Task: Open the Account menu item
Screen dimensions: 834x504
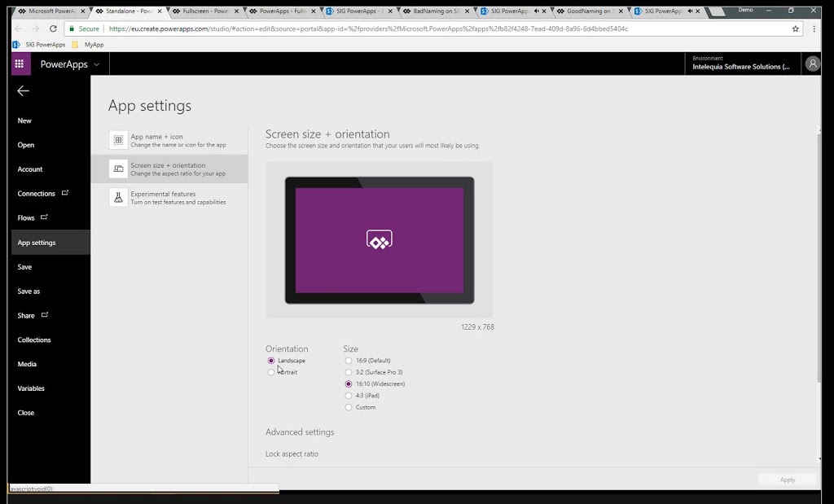Action: tap(30, 169)
